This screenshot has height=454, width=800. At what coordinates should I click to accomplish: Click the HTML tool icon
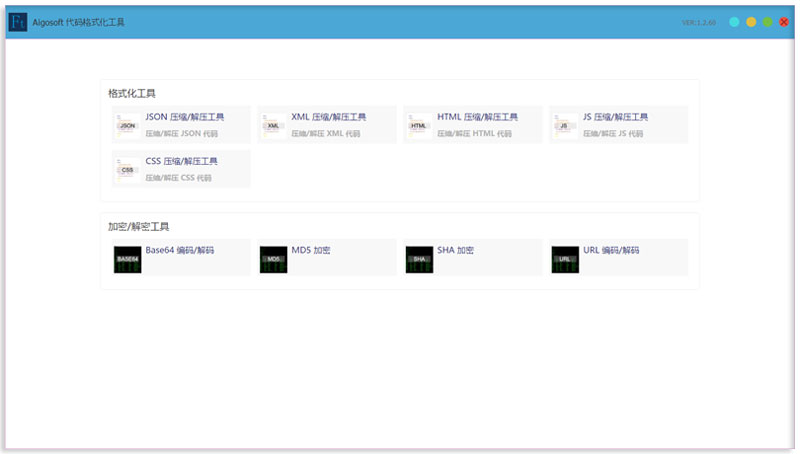point(420,125)
